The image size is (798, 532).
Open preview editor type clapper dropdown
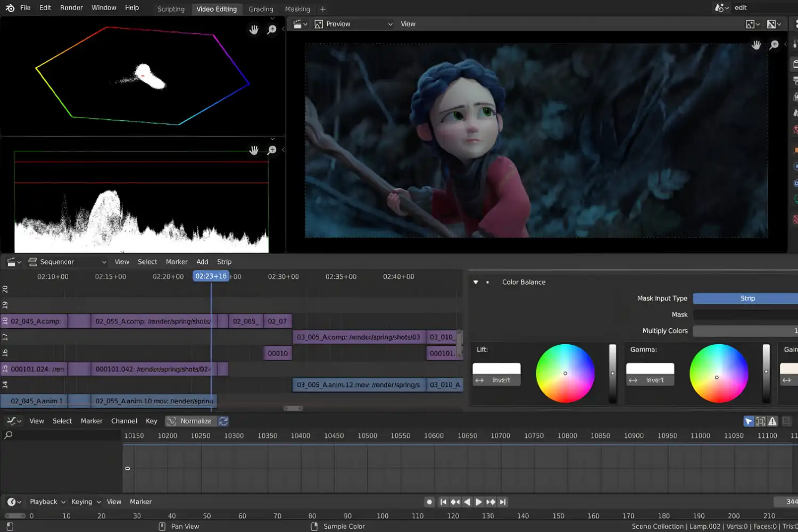pyautogui.click(x=301, y=24)
